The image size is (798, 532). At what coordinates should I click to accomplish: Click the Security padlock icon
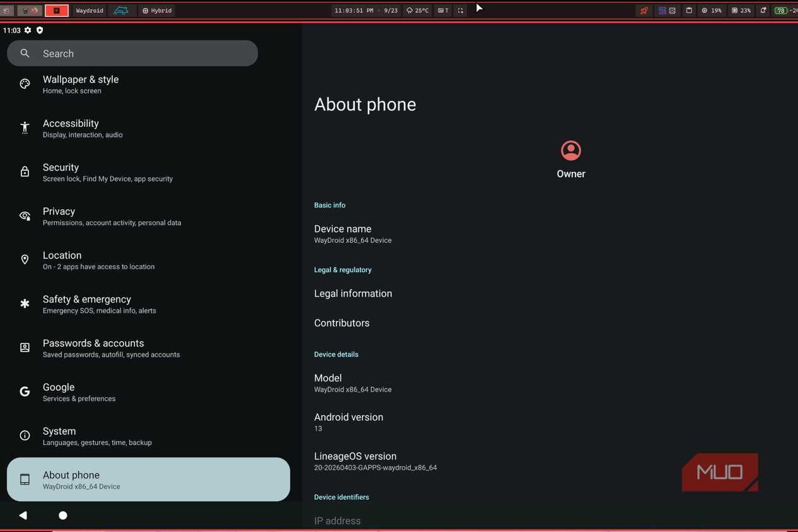tap(25, 171)
